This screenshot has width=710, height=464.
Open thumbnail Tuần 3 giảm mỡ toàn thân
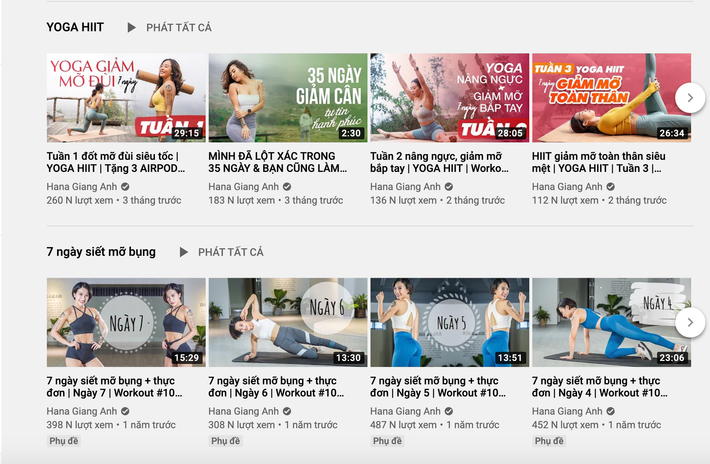pos(611,98)
